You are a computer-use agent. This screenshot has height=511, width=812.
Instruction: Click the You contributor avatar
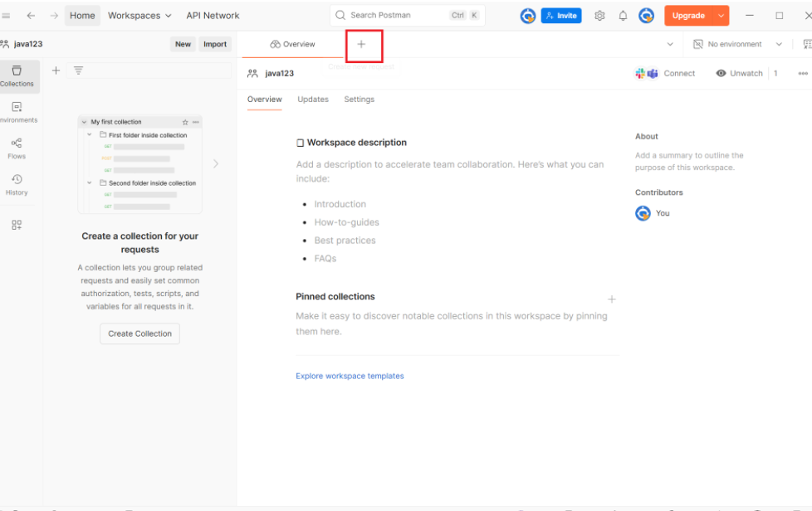point(643,213)
